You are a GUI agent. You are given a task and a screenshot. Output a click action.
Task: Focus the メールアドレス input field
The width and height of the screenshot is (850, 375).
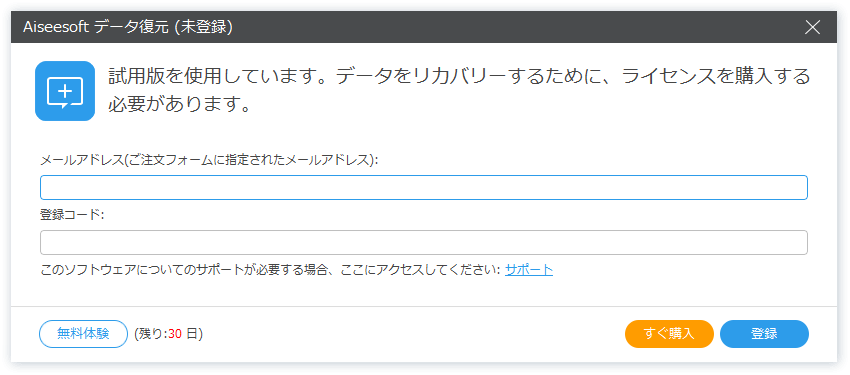point(424,188)
